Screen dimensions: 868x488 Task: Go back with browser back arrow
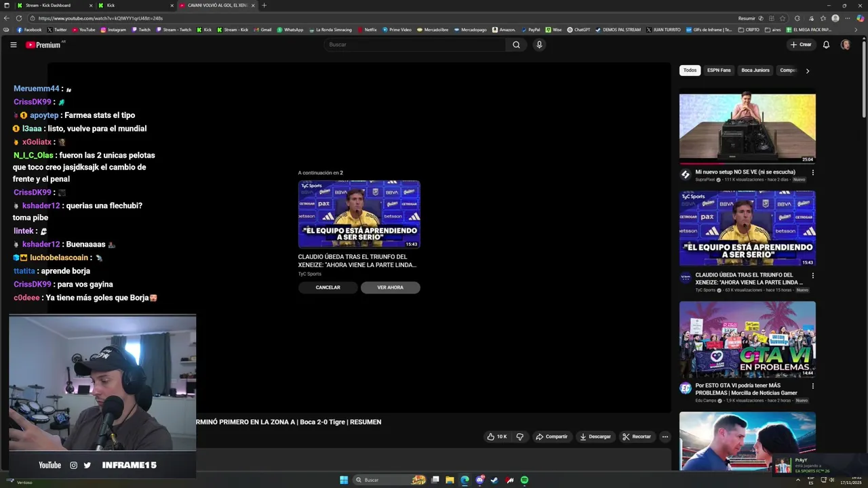(x=7, y=18)
